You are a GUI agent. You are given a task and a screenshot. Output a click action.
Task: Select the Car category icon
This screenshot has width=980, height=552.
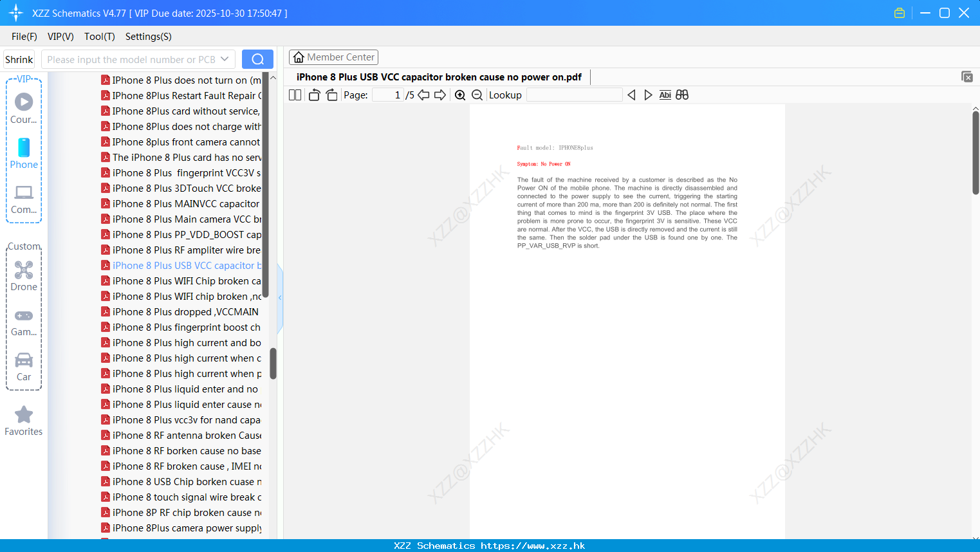[24, 366]
